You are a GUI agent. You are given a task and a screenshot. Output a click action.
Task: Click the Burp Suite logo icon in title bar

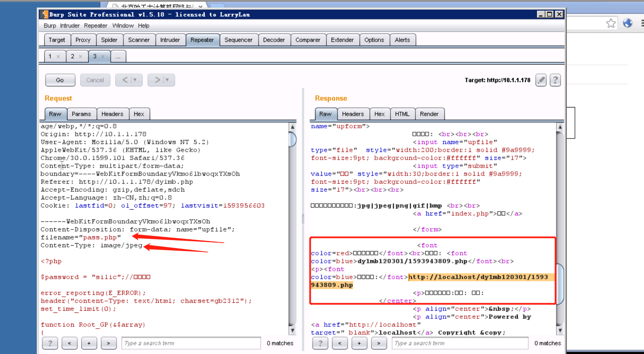(44, 14)
